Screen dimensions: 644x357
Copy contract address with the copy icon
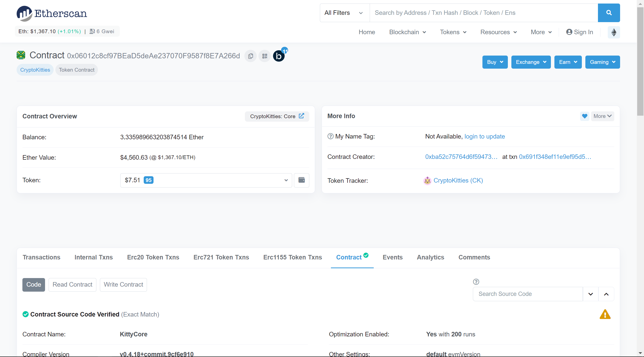coord(250,56)
